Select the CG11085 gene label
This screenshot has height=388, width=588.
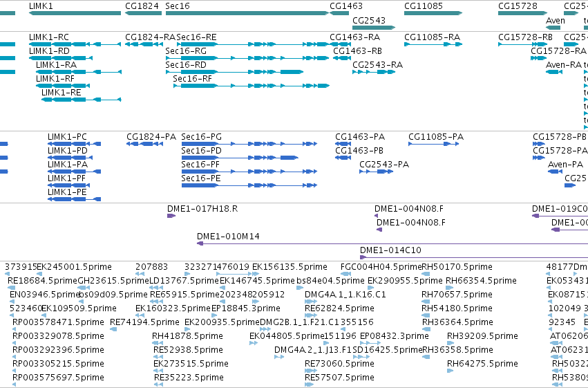pos(424,6)
